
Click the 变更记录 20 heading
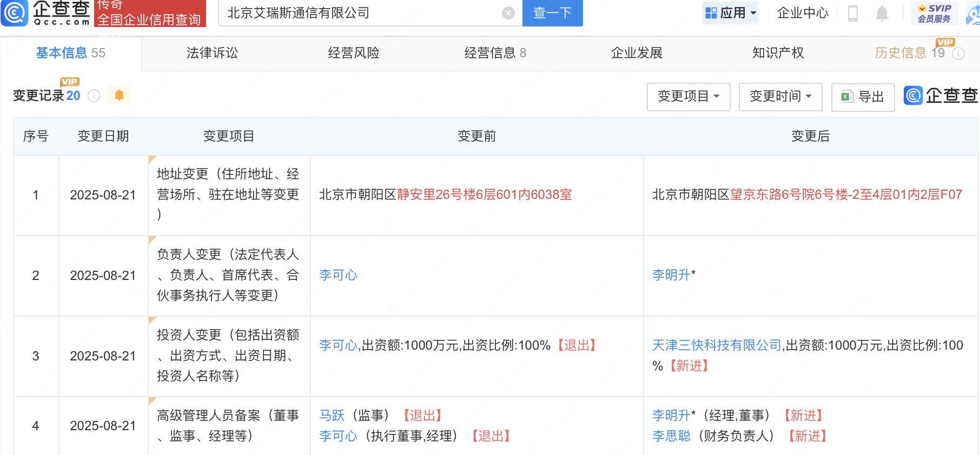coord(47,96)
